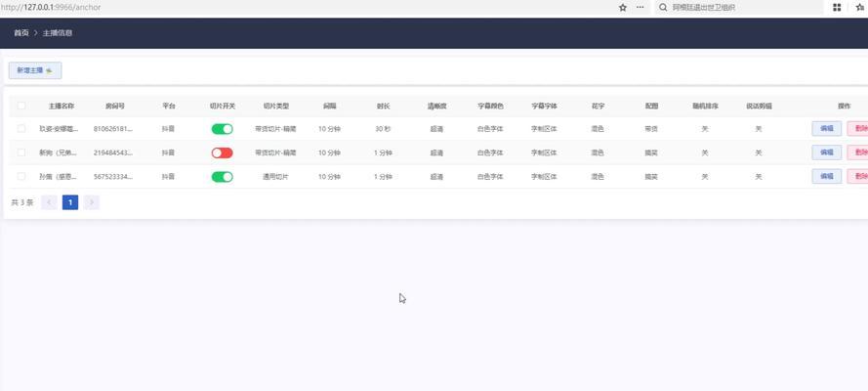Click 主播信息 breadcrumb item

coord(58,33)
